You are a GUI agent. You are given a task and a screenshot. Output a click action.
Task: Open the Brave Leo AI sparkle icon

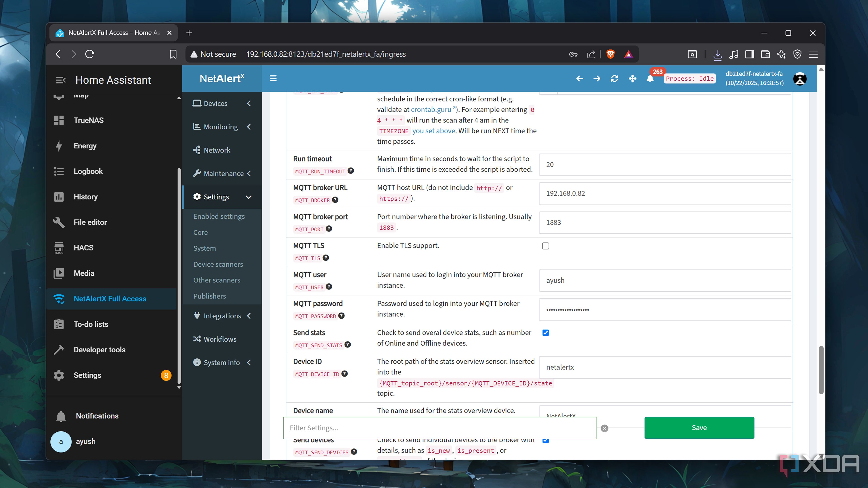pos(781,54)
